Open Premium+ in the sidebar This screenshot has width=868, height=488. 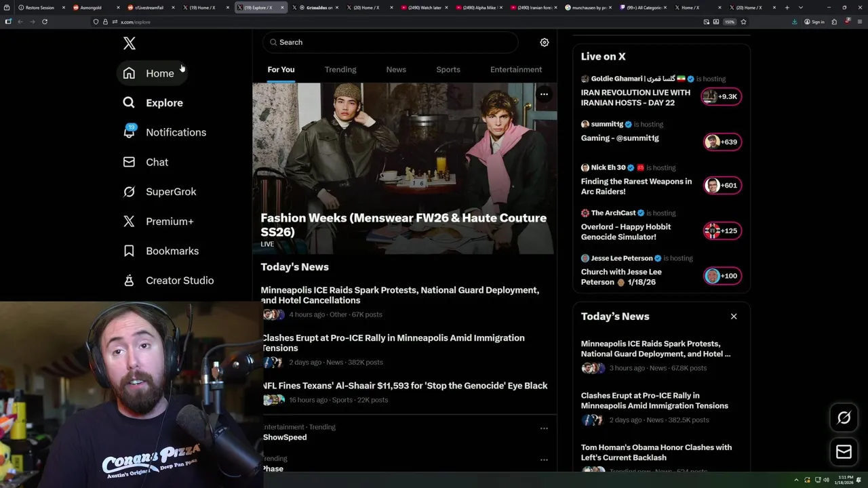pos(158,222)
